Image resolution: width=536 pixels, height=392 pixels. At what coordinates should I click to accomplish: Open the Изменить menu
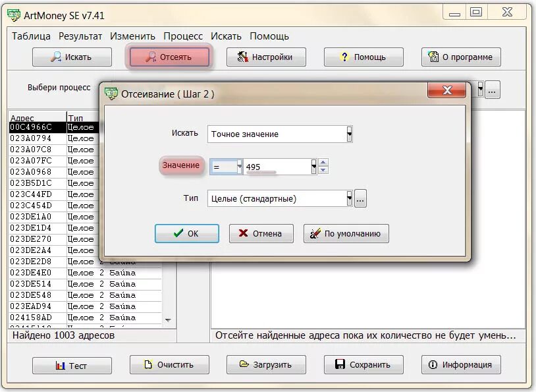pyautogui.click(x=132, y=36)
